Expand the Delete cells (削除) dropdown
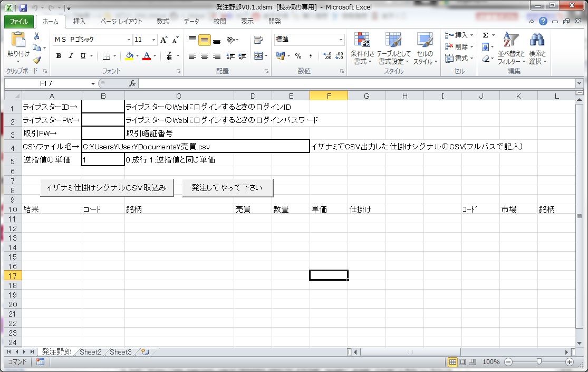588x372 pixels. [x=472, y=47]
